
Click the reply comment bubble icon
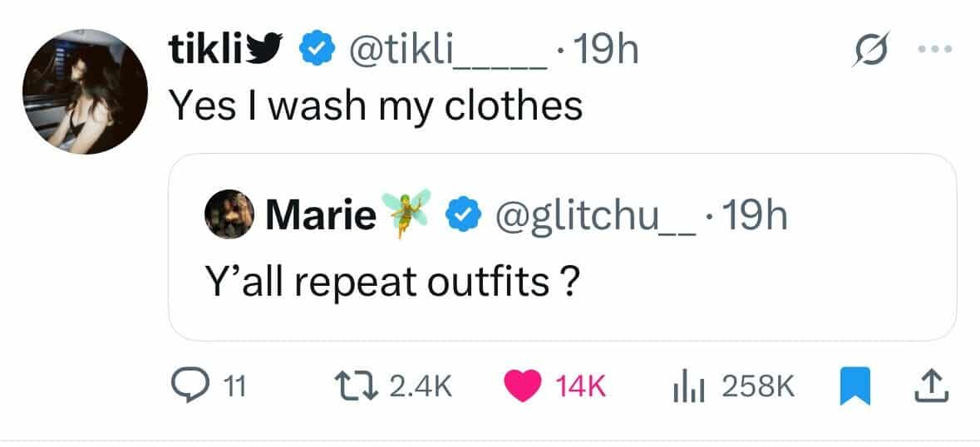(187, 385)
